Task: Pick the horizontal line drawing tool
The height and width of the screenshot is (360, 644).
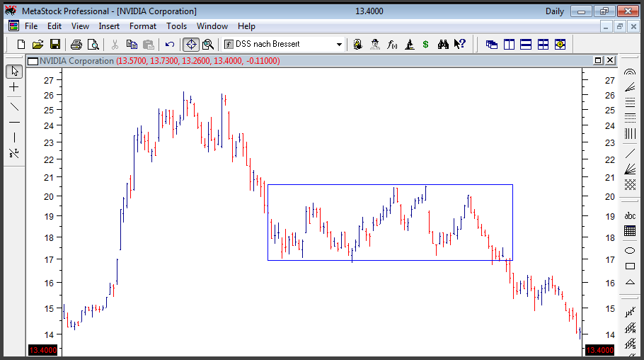Action: click(14, 122)
